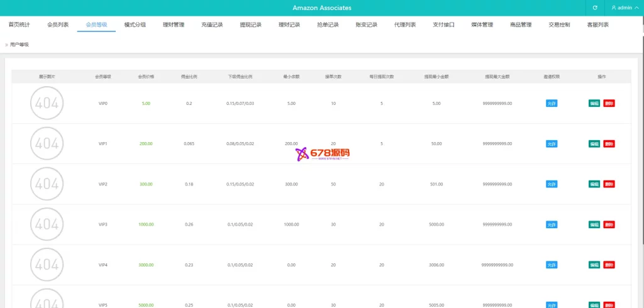Toggle the 允许 invite permission for VIP4
Viewport: 644px width, 308px height.
click(552, 265)
